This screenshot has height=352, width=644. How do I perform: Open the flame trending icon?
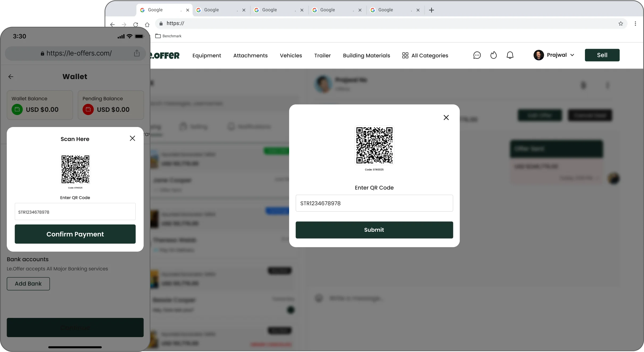click(x=493, y=55)
